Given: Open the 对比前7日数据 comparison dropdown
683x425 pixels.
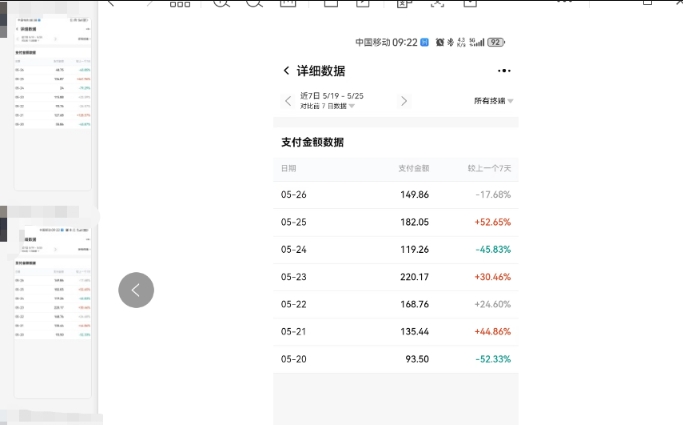Looking at the screenshot, I should (331, 106).
